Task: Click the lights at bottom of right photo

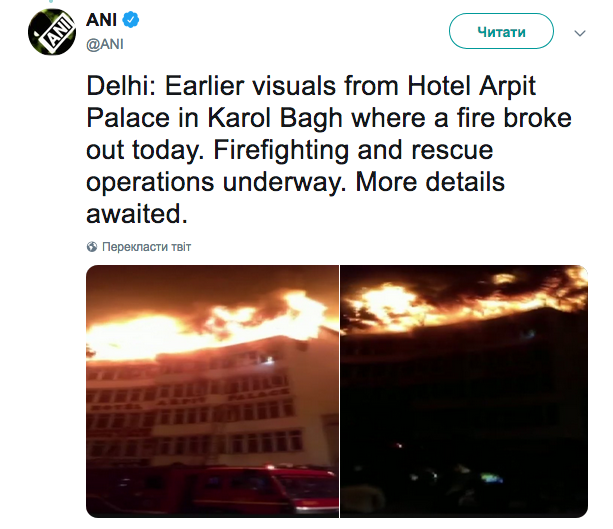Action: 461,477
